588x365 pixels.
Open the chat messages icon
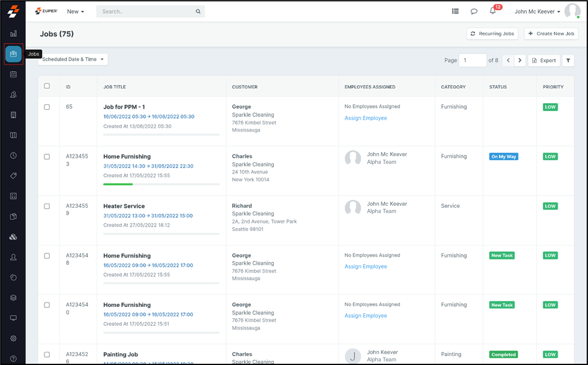click(474, 11)
